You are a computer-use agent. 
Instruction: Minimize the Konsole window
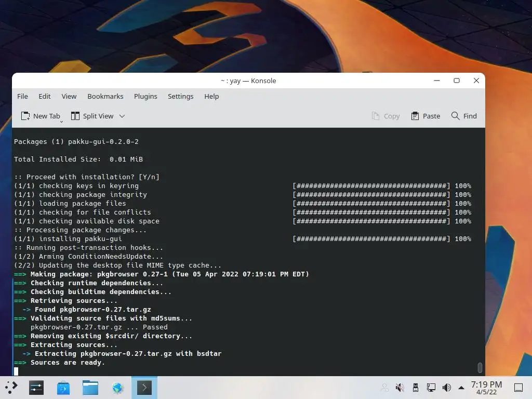pyautogui.click(x=436, y=81)
